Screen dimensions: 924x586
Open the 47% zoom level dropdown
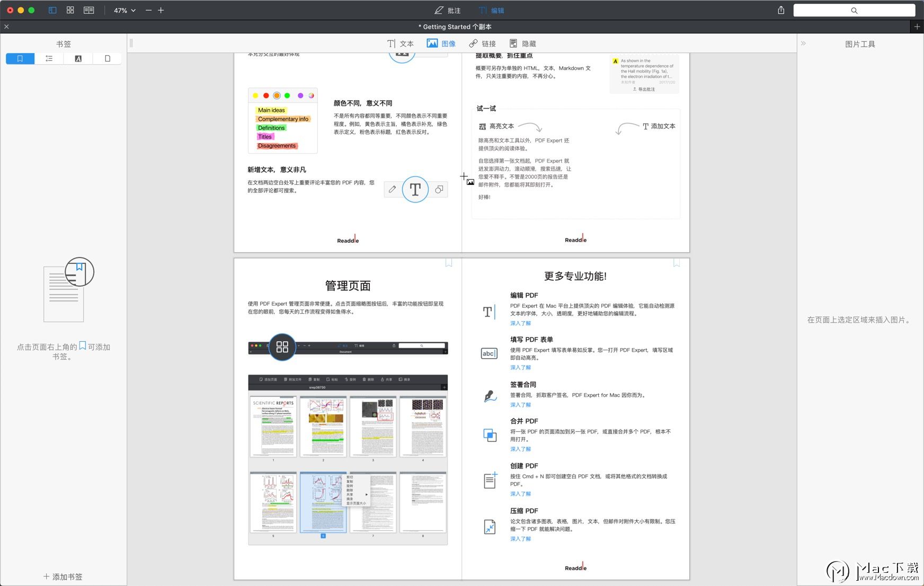pos(125,11)
